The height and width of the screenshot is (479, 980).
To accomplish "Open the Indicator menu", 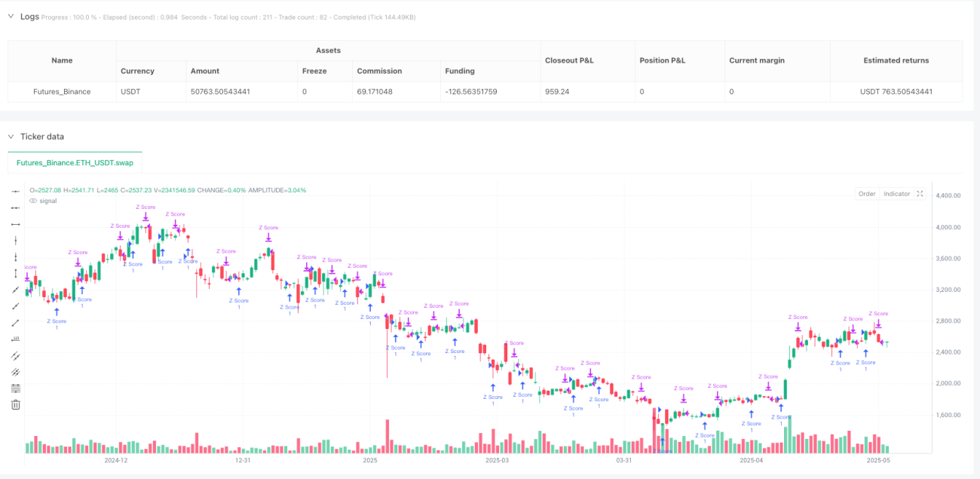I will click(896, 194).
